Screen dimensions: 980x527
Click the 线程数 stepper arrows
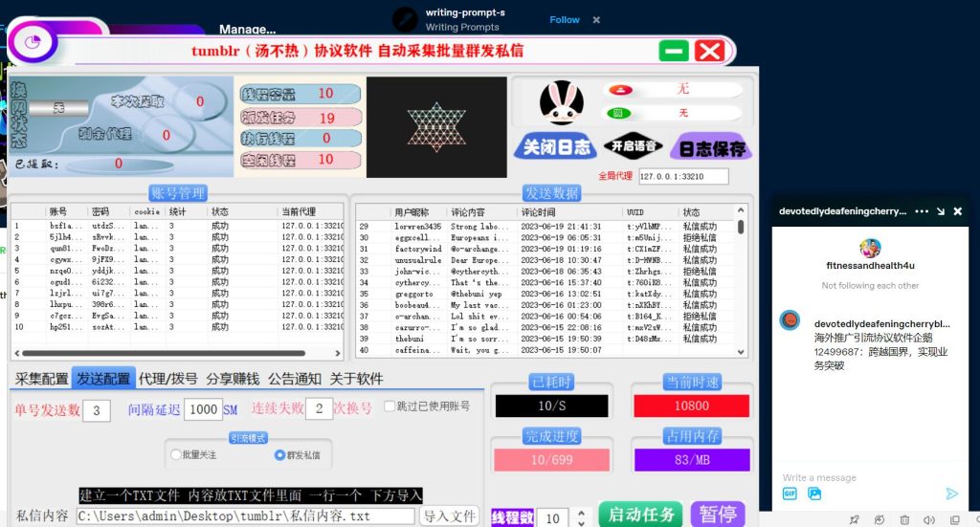(x=579, y=517)
